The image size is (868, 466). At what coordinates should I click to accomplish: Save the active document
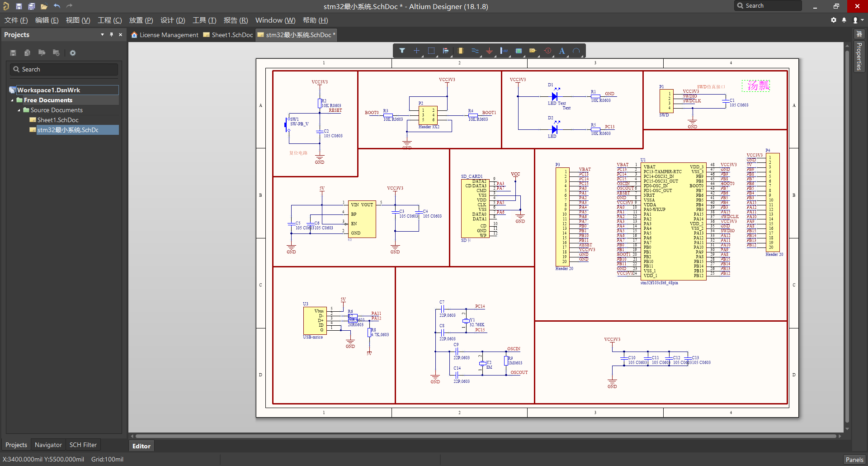coord(19,6)
